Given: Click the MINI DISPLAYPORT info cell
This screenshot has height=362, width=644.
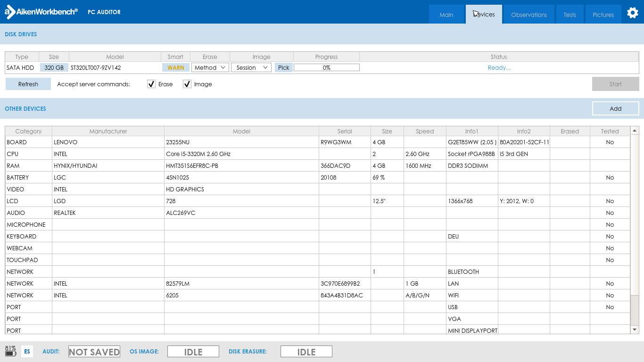Looking at the screenshot, I should [472, 330].
